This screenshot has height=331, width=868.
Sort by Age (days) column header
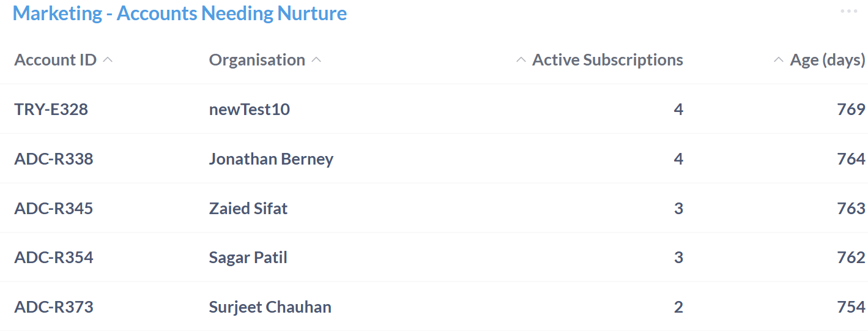pos(827,60)
